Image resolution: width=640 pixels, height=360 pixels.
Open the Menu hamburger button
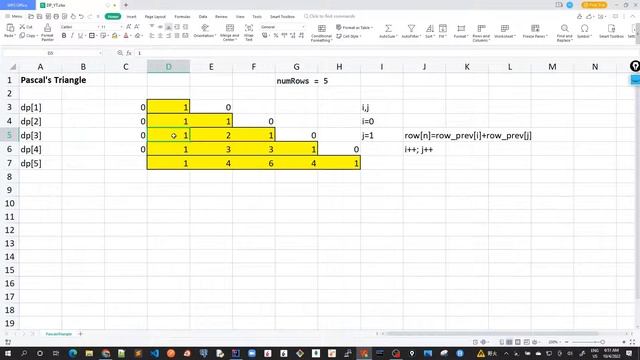click(x=14, y=16)
